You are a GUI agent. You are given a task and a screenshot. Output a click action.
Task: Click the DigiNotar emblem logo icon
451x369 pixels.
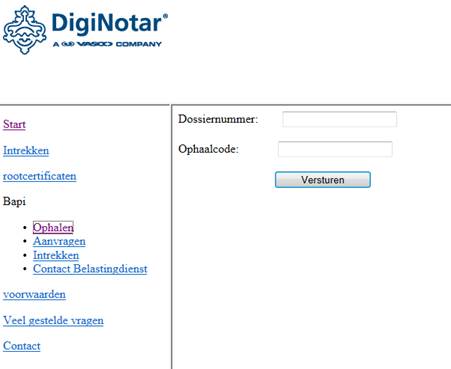pos(25,30)
